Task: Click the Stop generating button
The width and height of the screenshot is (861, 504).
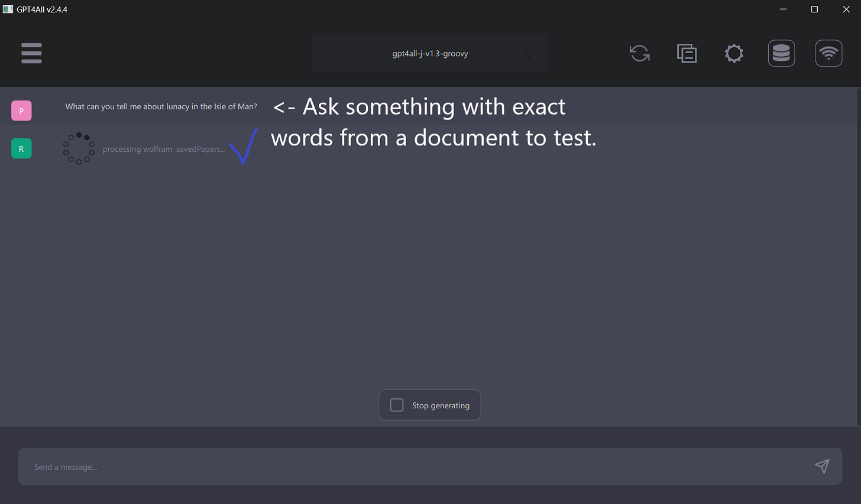Action: point(430,405)
